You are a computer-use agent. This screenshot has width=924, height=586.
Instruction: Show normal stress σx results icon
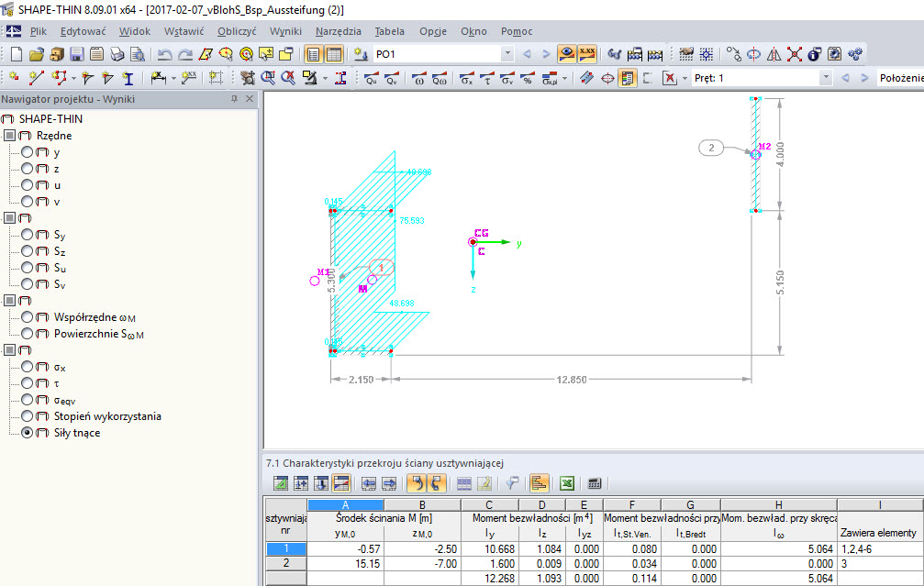467,78
